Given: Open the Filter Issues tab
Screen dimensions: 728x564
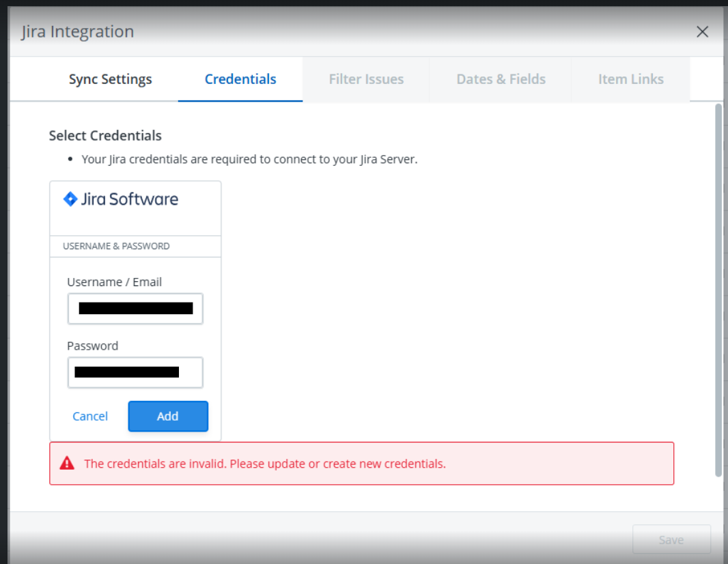Looking at the screenshot, I should 366,79.
